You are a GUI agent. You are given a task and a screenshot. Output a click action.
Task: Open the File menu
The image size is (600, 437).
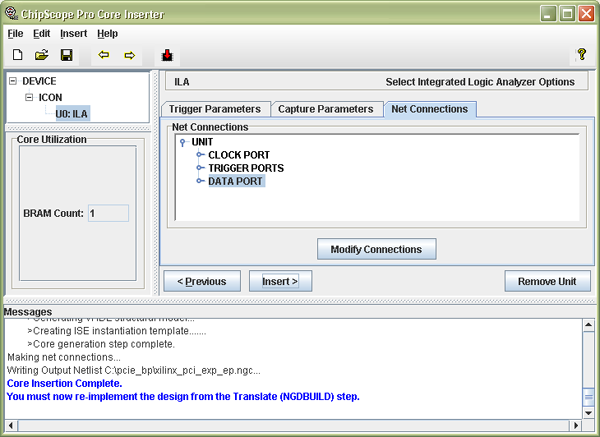[x=15, y=33]
